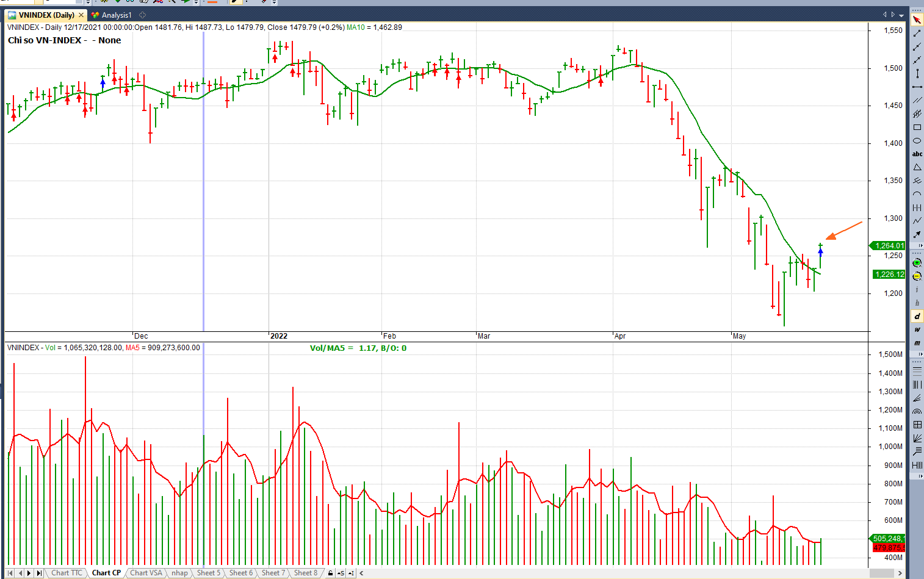Select the Fibonacci retracement lines tool

point(917,371)
